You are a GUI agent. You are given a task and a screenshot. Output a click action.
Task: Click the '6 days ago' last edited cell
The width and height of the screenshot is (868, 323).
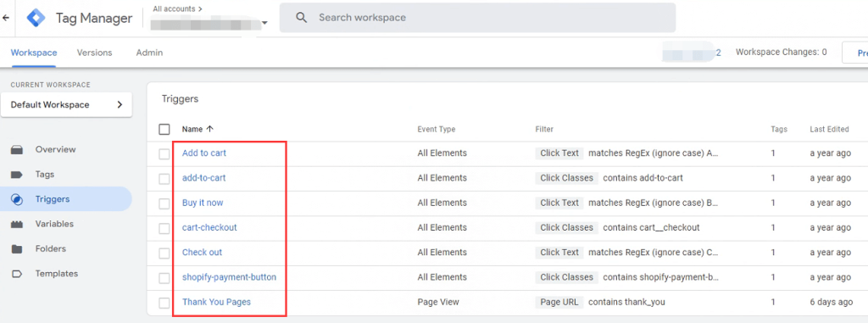(831, 302)
